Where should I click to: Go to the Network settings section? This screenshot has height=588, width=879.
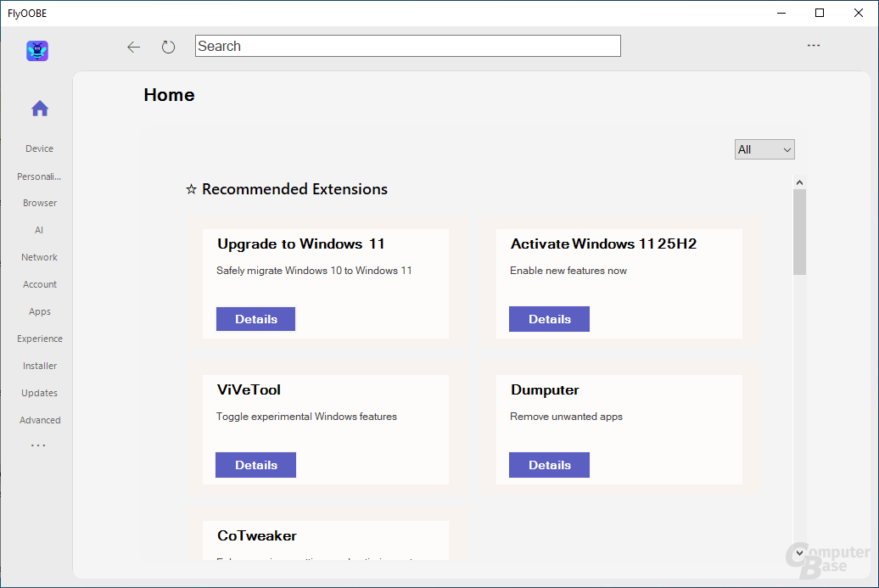39,256
